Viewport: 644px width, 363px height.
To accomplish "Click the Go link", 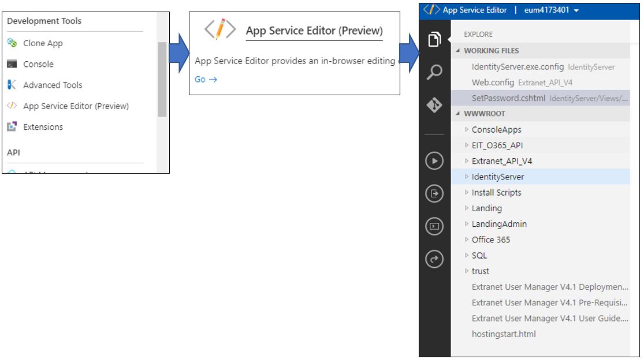I will pos(206,79).
